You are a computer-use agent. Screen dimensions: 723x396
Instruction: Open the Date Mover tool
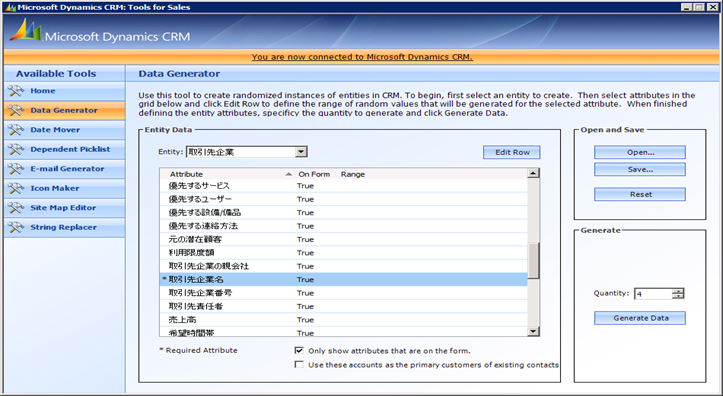[64, 130]
